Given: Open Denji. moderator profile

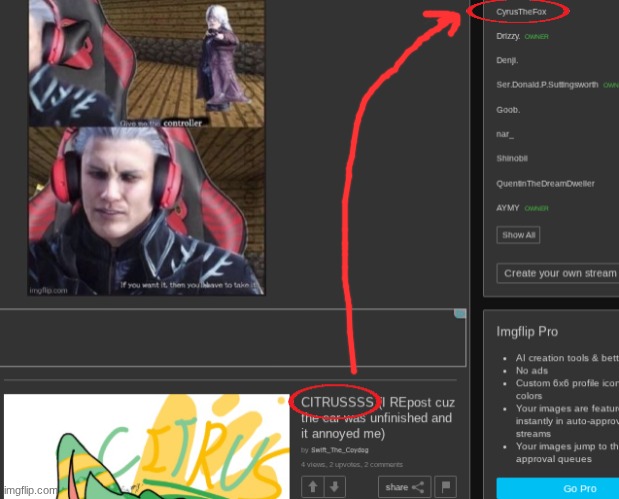Looking at the screenshot, I should (x=507, y=60).
